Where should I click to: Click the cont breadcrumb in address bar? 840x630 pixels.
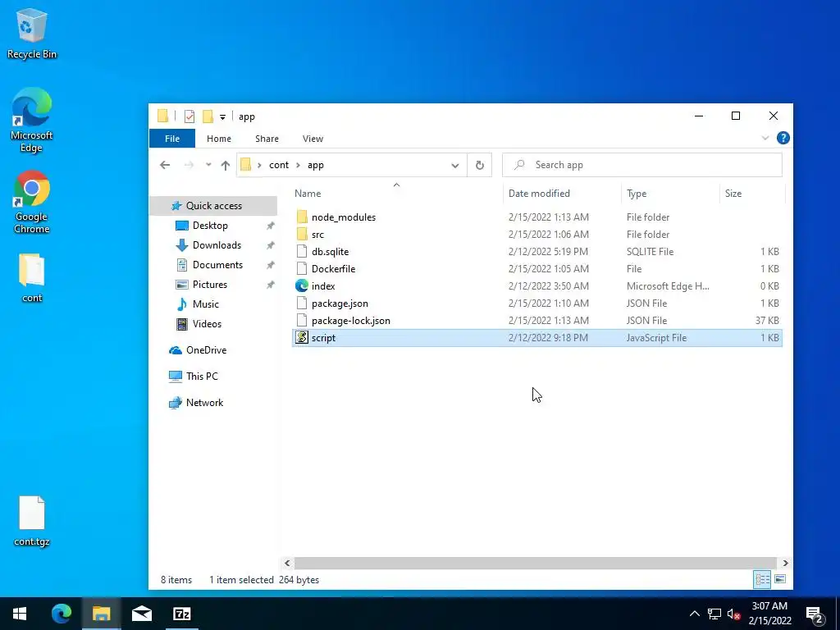click(x=279, y=165)
